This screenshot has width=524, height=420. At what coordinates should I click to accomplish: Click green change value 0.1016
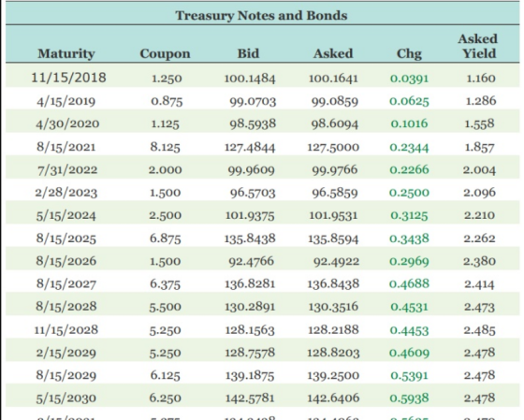pyautogui.click(x=409, y=124)
